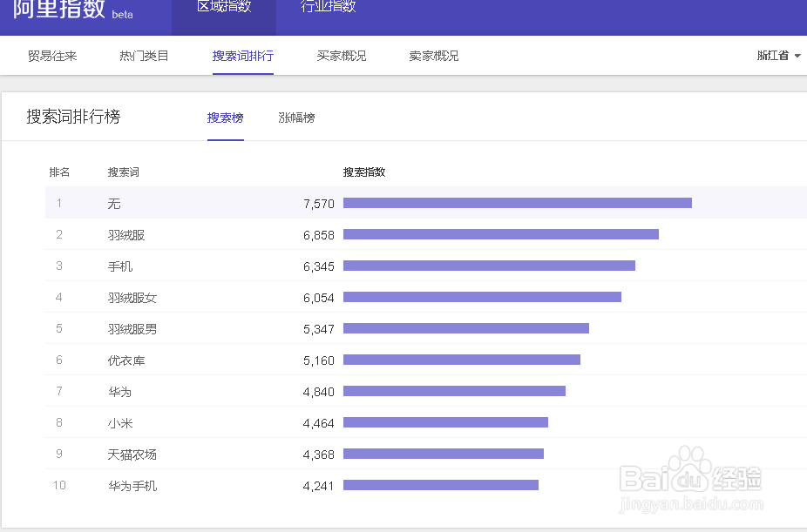Open 卖家概况 section

[x=433, y=56]
